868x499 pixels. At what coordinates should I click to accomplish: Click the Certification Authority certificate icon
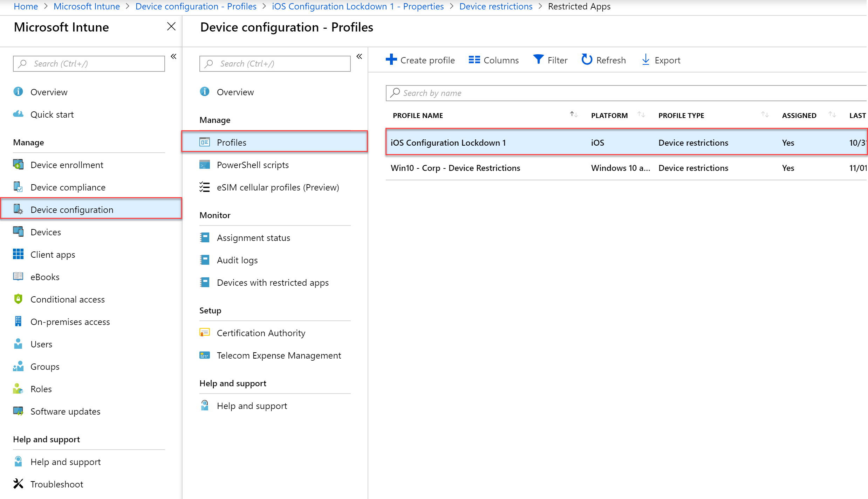coord(205,332)
